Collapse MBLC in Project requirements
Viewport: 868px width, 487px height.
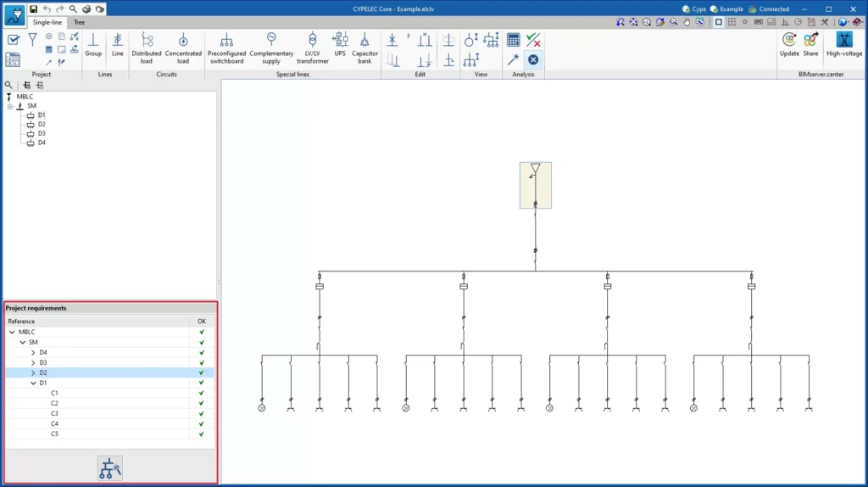click(12, 332)
